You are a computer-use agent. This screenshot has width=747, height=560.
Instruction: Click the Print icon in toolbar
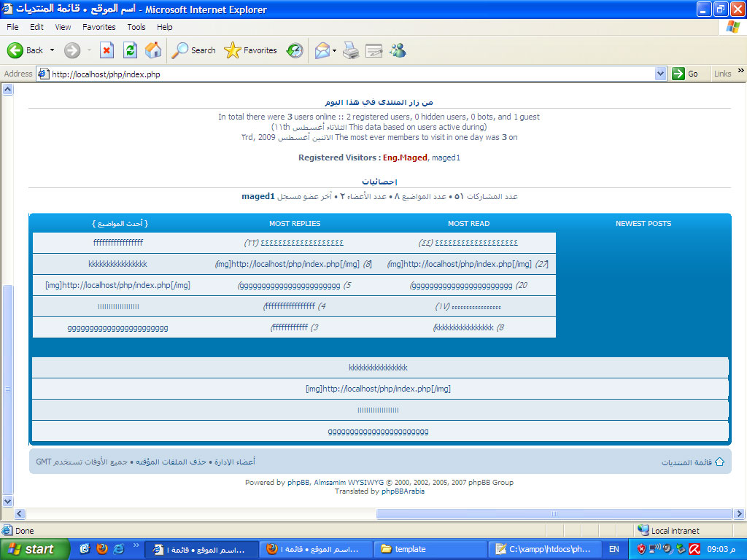click(351, 50)
